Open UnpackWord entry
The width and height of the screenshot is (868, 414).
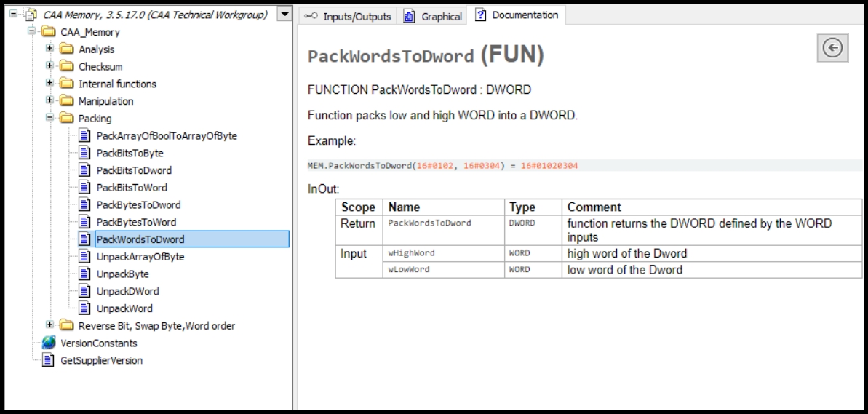(x=124, y=308)
